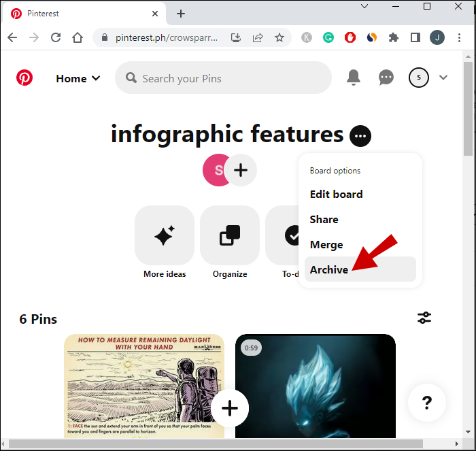Toggle the browser side panel icon
The width and height of the screenshot is (476, 451).
[415, 37]
